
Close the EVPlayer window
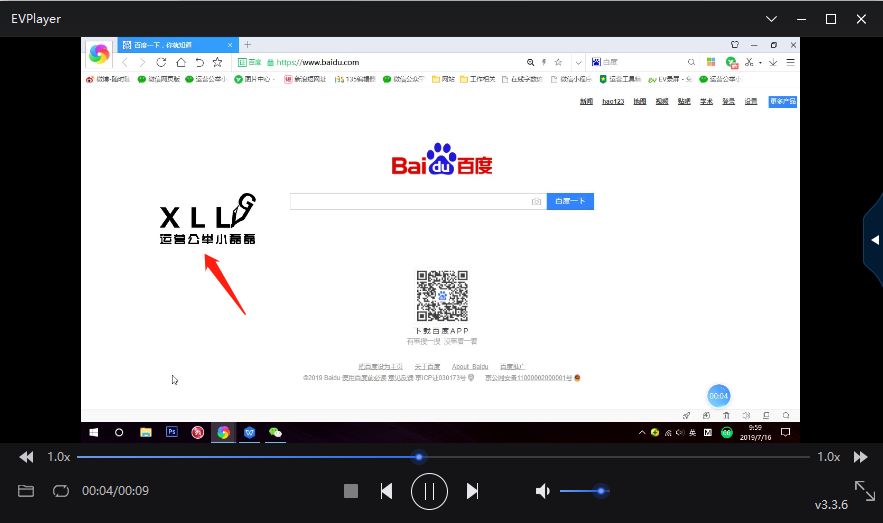pos(861,19)
